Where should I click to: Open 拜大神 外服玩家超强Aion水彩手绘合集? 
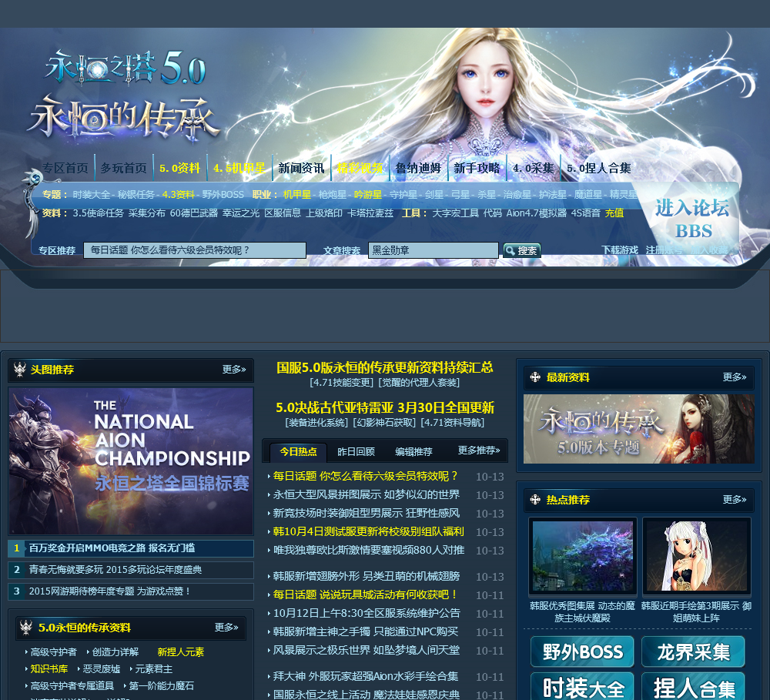(x=365, y=676)
